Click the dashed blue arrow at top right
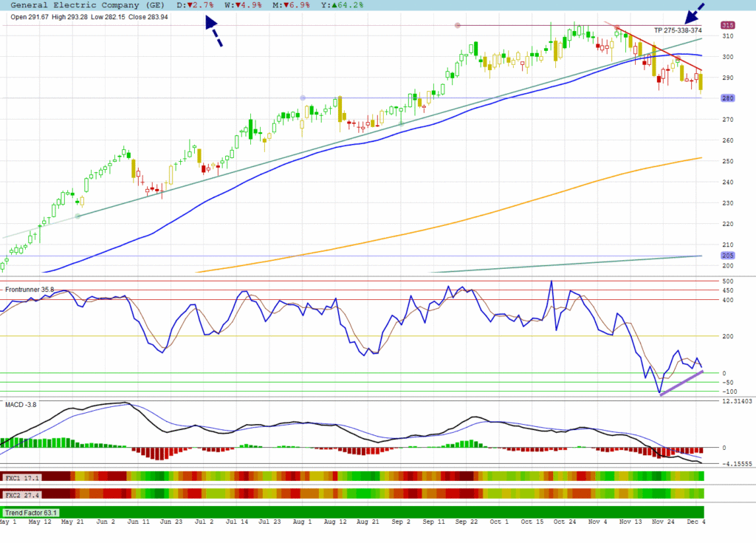 693,13
